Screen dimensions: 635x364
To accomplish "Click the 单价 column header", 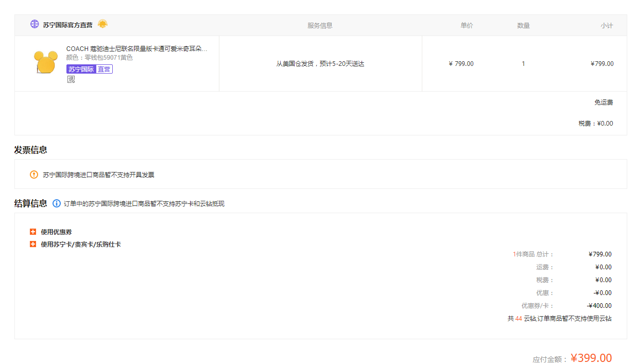I will [x=467, y=25].
